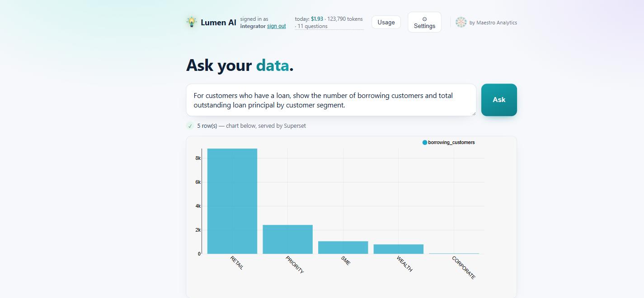Click the Ask button
Screen dimensions: 644x298
(x=499, y=100)
